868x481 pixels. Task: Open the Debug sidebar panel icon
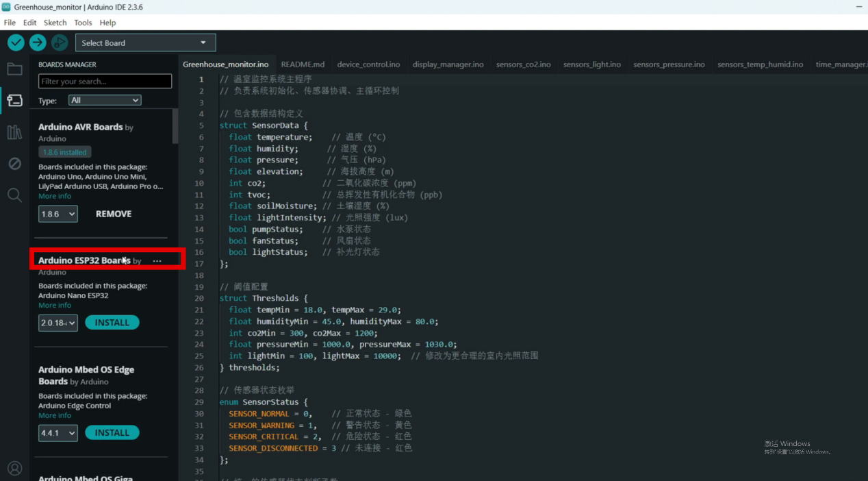coord(14,164)
